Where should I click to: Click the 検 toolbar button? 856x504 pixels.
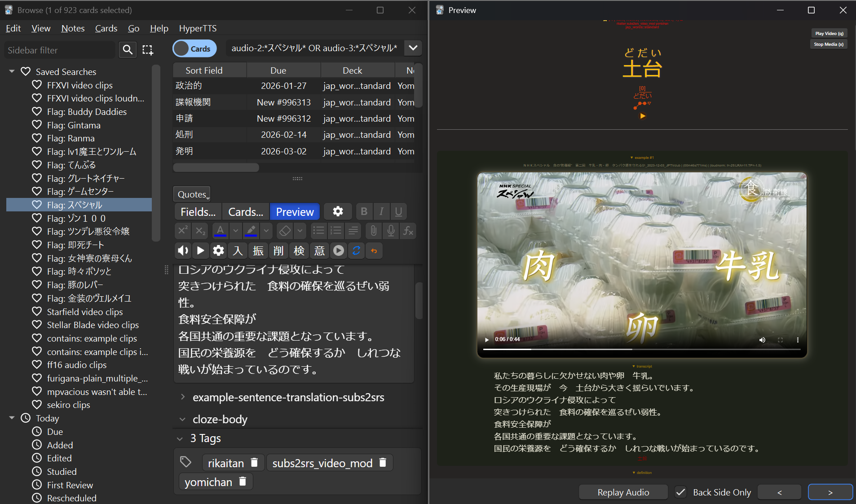(x=299, y=250)
